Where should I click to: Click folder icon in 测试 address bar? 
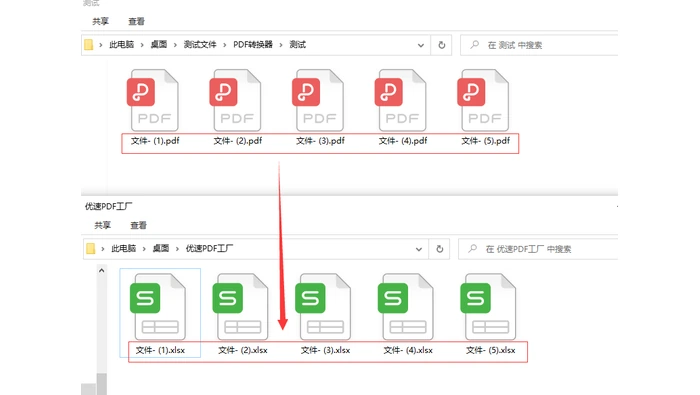pyautogui.click(x=88, y=45)
